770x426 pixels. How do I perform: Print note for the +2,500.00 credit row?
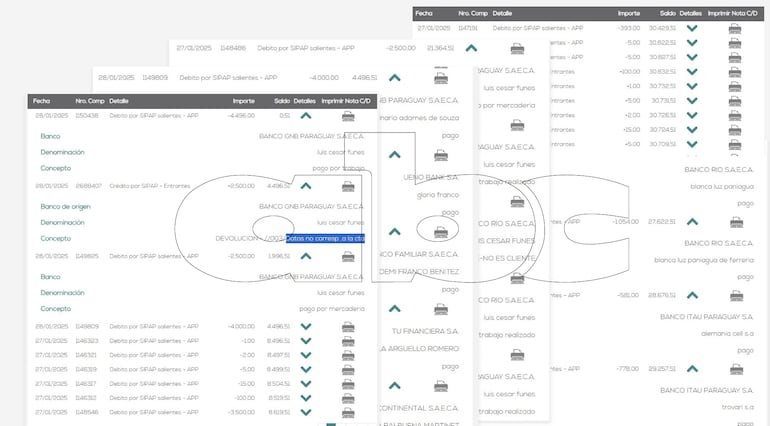pos(348,186)
